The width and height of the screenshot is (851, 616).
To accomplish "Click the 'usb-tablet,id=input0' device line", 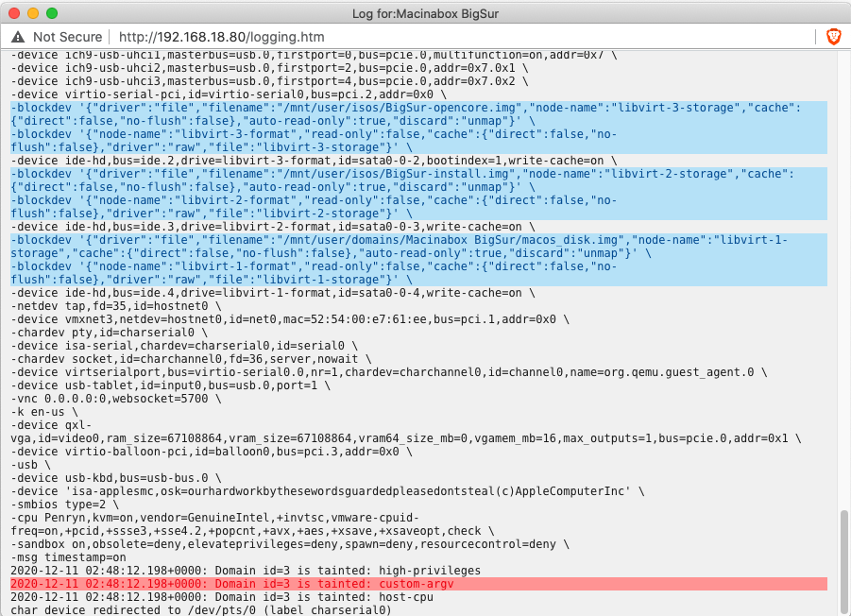I will pos(170,385).
